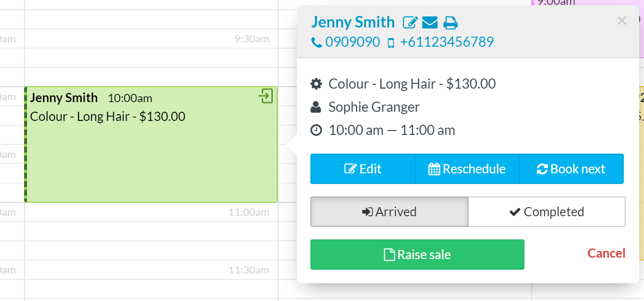Open the Edit appointment screen
The width and height of the screenshot is (644, 301).
(362, 169)
